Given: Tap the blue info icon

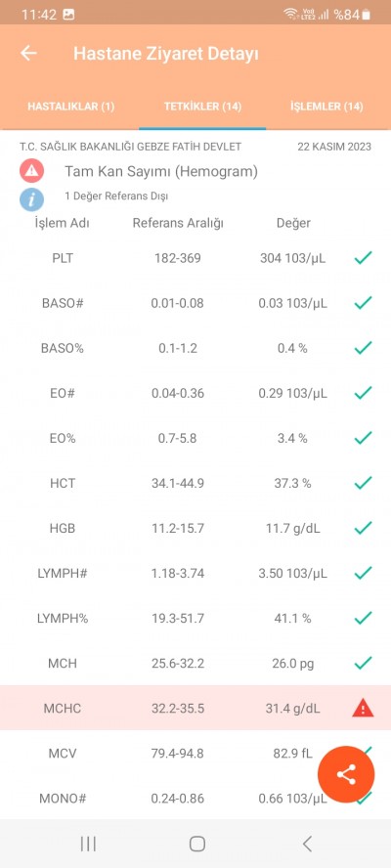Looking at the screenshot, I should click(31, 198).
